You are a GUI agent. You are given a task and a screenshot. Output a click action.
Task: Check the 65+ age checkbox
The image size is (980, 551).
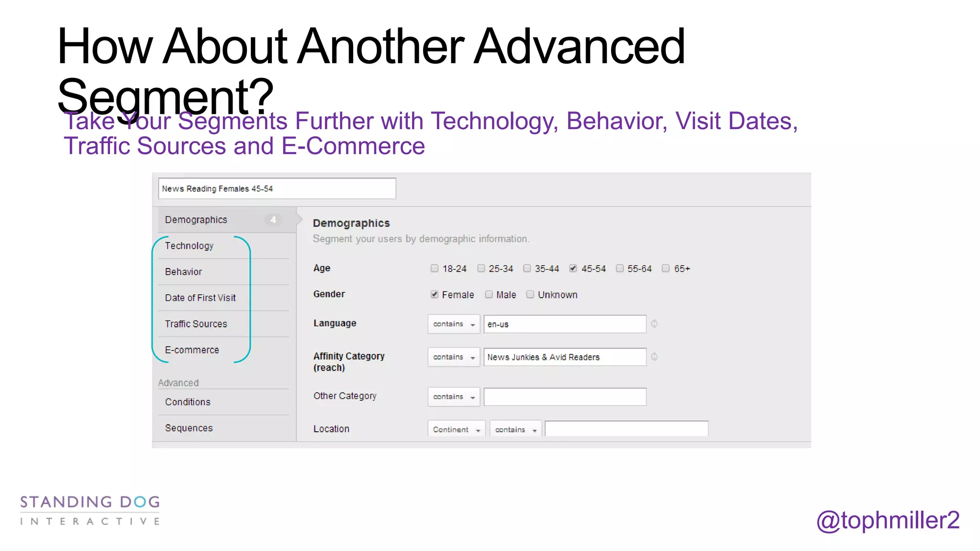pyautogui.click(x=666, y=268)
